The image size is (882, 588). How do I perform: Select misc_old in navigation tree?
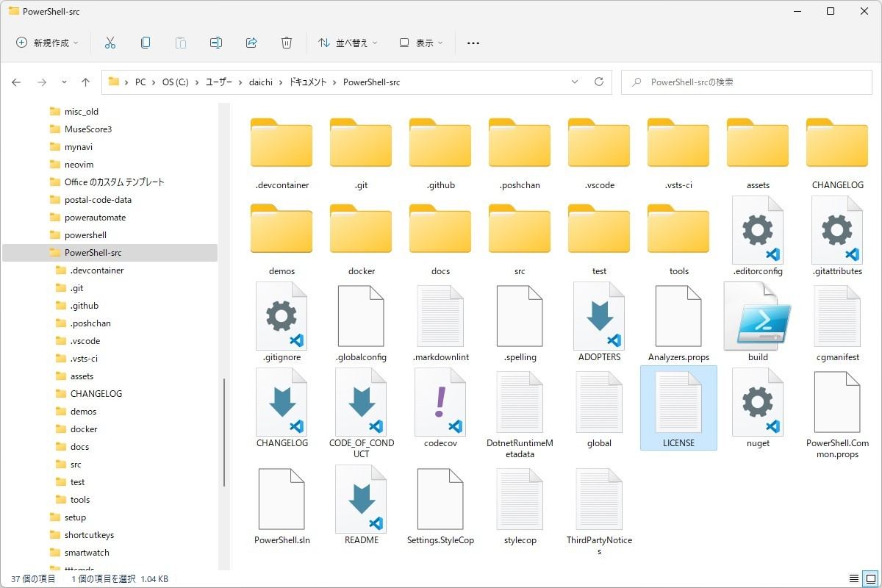(x=81, y=112)
